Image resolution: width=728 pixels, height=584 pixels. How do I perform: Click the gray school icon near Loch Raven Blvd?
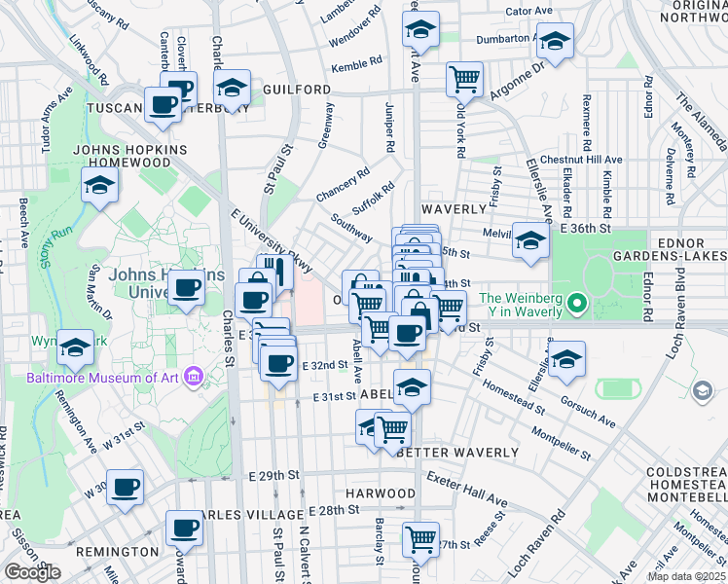702,390
